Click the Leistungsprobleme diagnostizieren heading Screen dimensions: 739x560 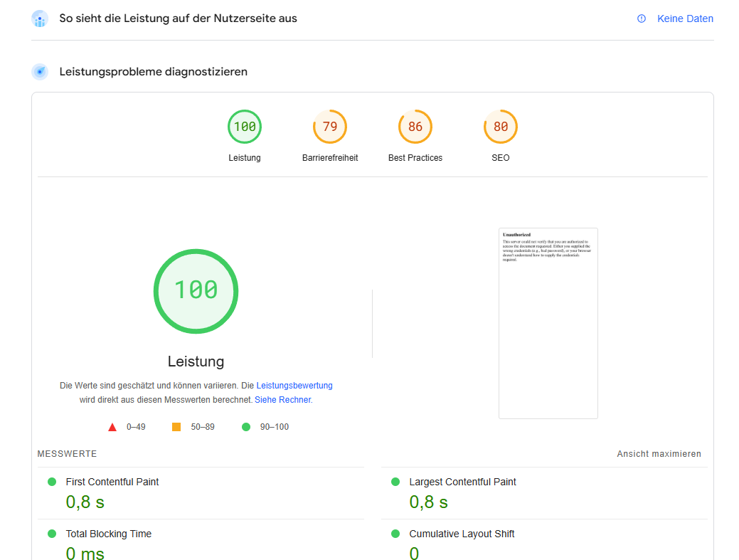click(153, 72)
